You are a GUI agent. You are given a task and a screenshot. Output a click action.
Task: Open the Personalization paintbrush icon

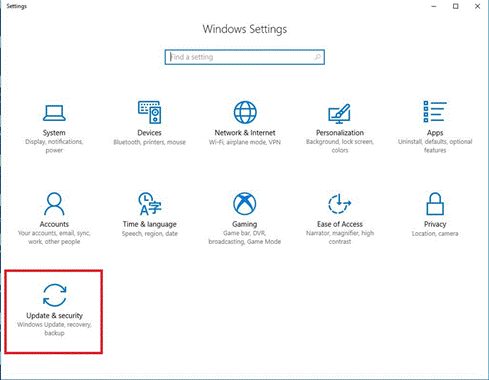coord(340,113)
